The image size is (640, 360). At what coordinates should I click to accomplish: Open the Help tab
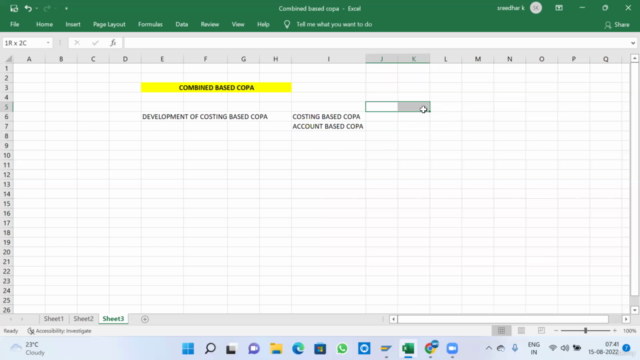(x=263, y=24)
